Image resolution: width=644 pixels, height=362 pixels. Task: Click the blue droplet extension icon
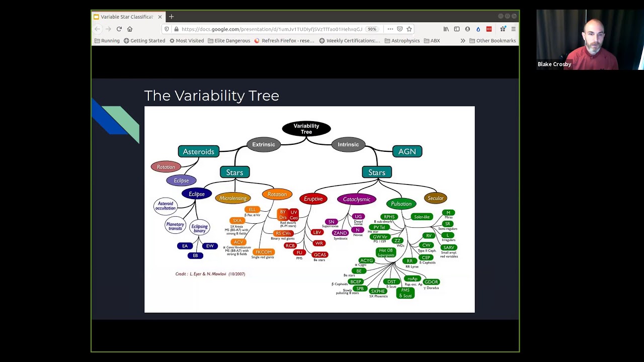478,29
